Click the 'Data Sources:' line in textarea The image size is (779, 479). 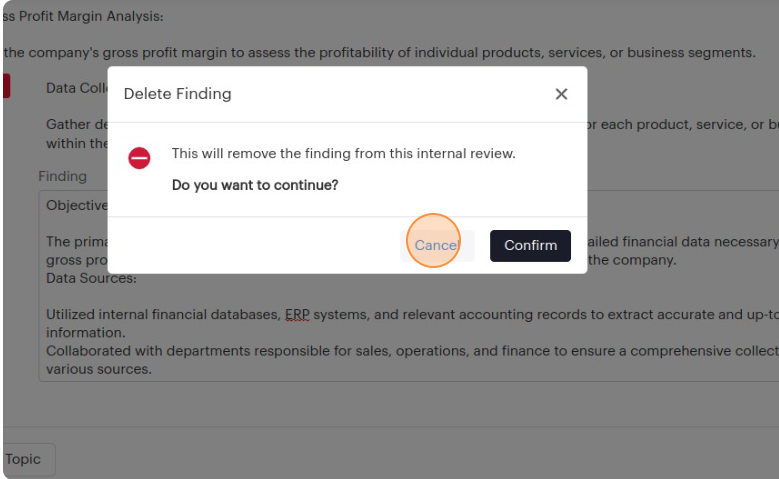click(x=91, y=278)
